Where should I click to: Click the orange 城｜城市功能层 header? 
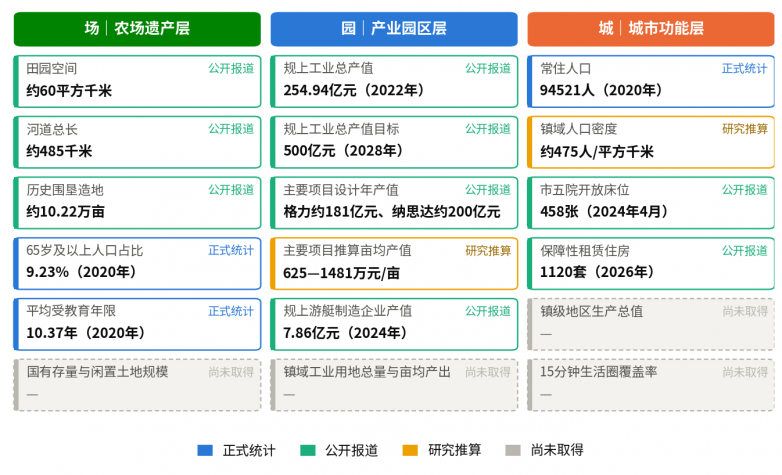pos(651,29)
